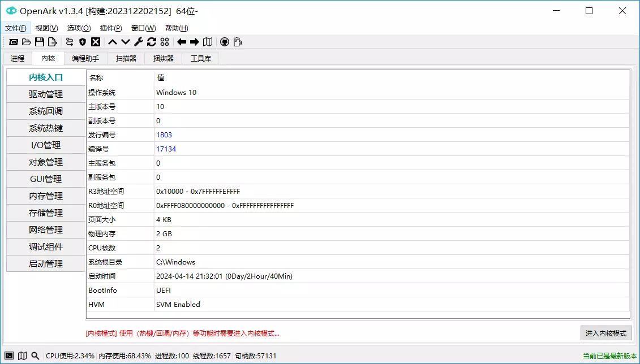Image resolution: width=640 pixels, height=364 pixels.
Task: Select 驱动管理 in the left sidebar
Action: (x=46, y=94)
